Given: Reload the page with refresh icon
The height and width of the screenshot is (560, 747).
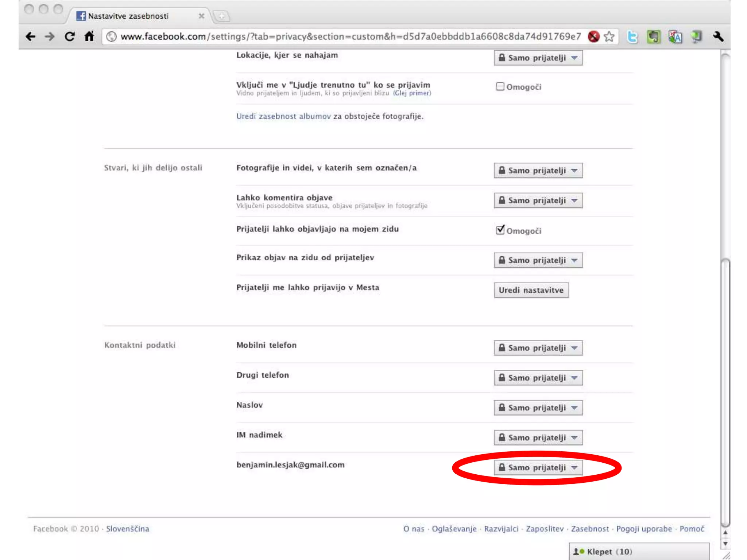Looking at the screenshot, I should pos(70,36).
